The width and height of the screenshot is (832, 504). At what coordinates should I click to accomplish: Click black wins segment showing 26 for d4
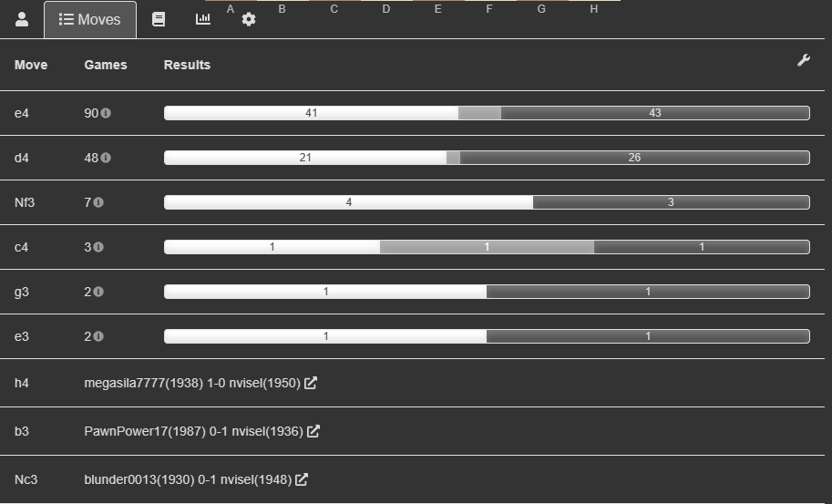634,158
